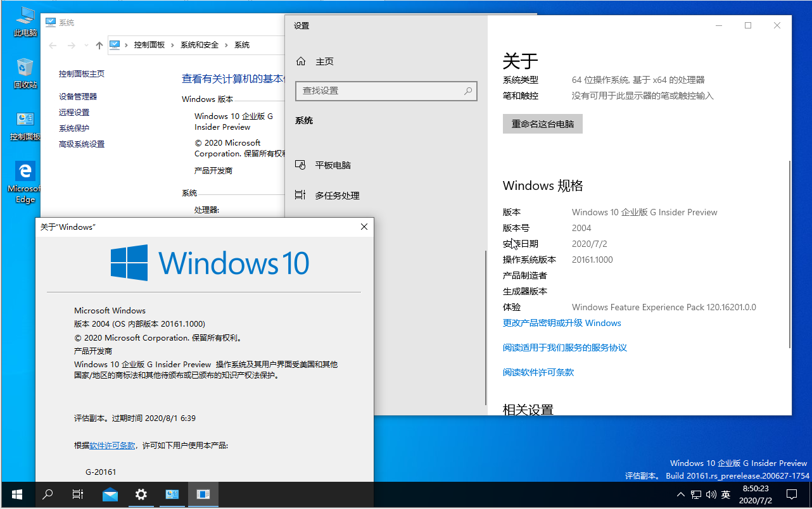Open Task View on the taskbar
812x509 pixels.
pyautogui.click(x=78, y=494)
